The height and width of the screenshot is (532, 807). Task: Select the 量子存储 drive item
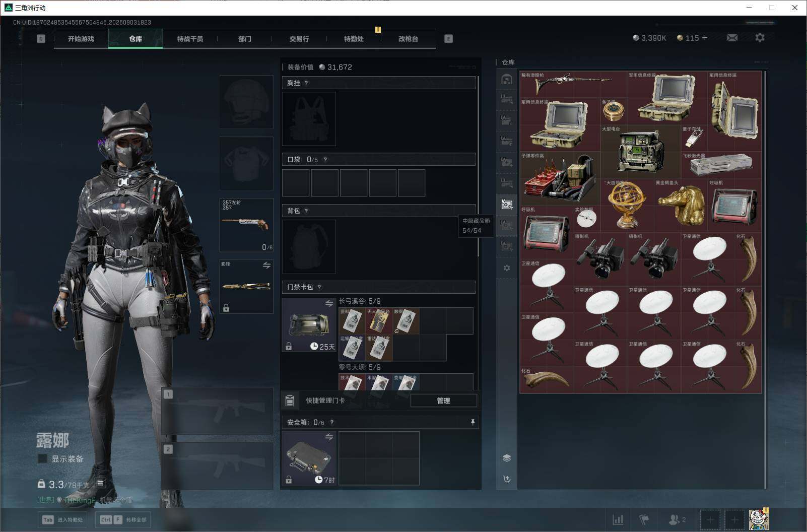693,138
